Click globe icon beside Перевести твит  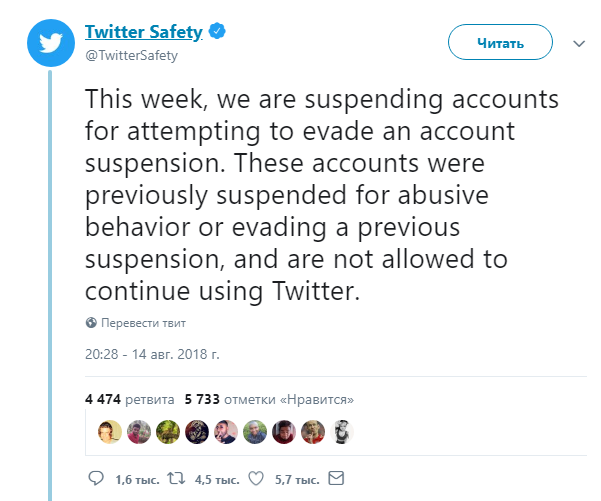(91, 323)
